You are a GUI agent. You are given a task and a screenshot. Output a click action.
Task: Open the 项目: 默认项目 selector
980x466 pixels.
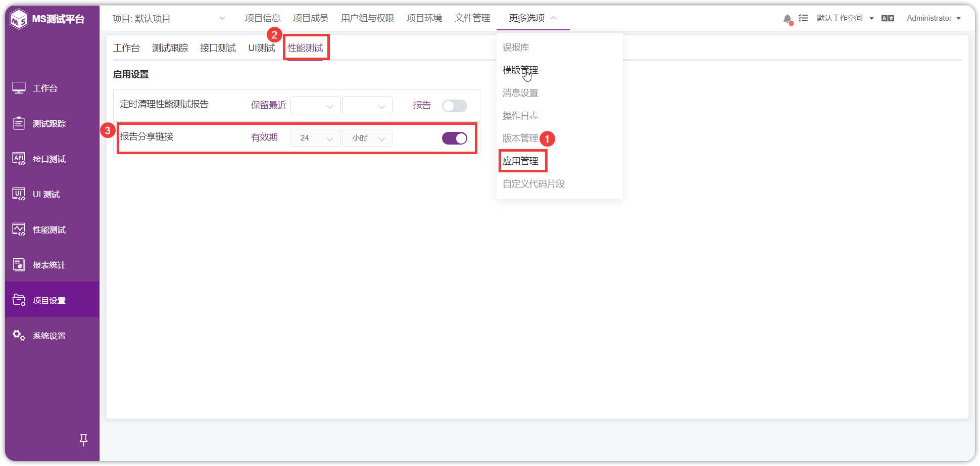(x=169, y=19)
